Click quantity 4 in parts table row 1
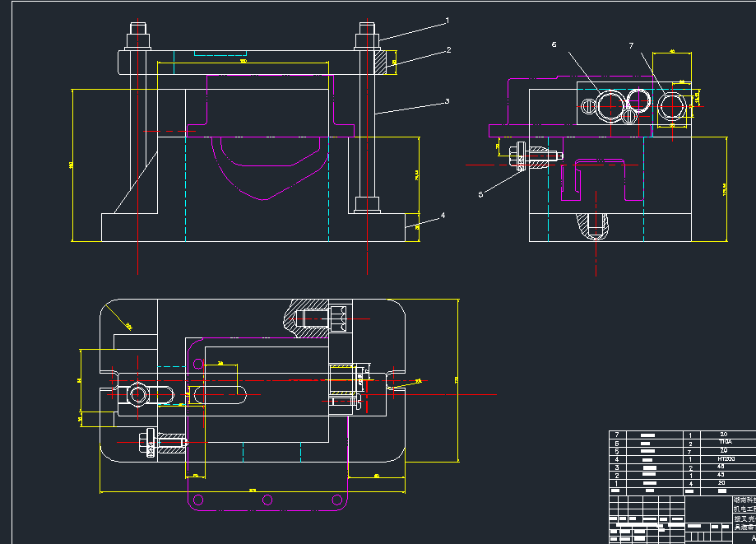 [x=691, y=484]
